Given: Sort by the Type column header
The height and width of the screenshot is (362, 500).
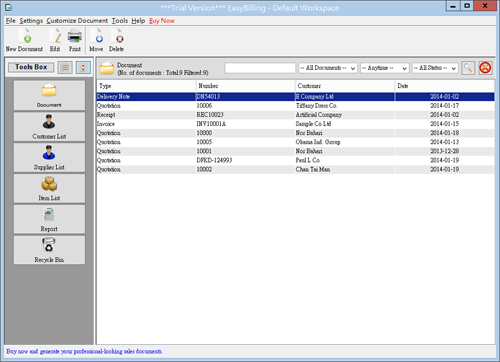Looking at the screenshot, I should pyautogui.click(x=146, y=86).
